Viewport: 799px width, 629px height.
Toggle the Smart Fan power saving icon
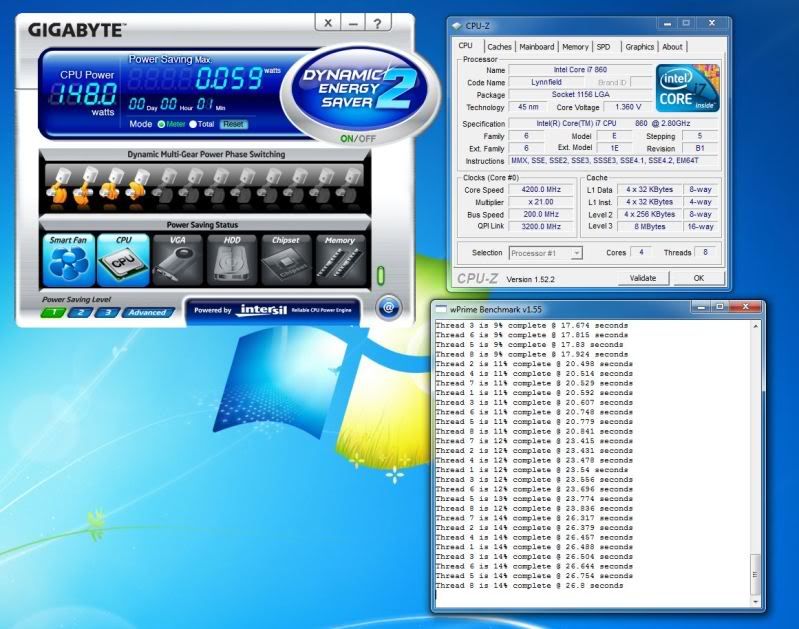point(69,260)
